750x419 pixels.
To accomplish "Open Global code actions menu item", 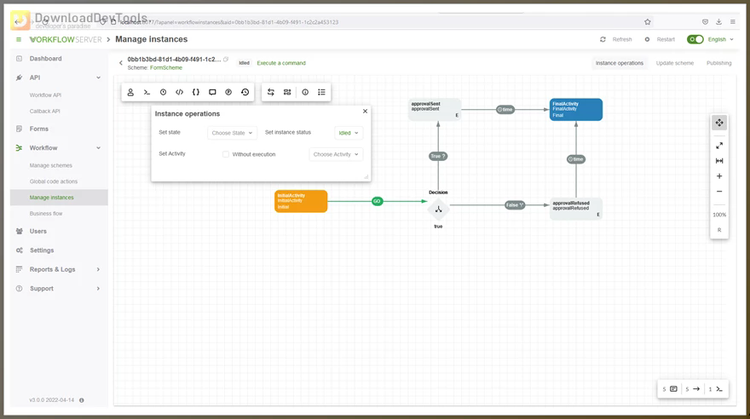I will [54, 181].
